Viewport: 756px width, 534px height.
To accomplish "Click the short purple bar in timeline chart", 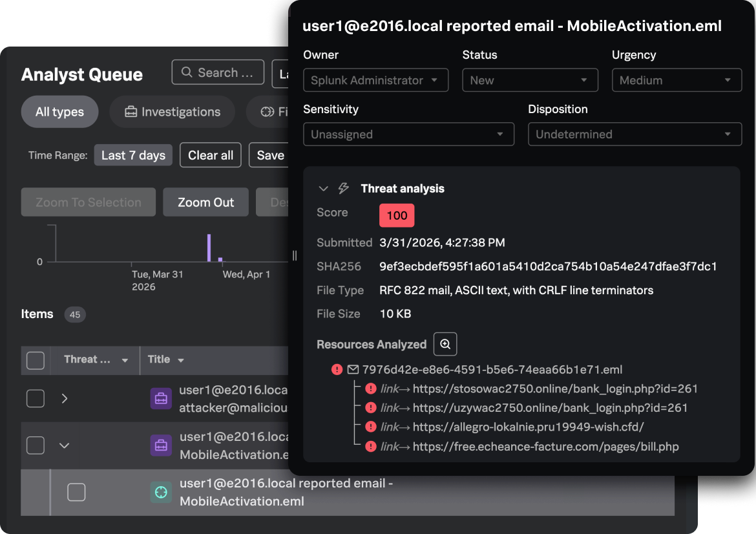I will pos(220,259).
